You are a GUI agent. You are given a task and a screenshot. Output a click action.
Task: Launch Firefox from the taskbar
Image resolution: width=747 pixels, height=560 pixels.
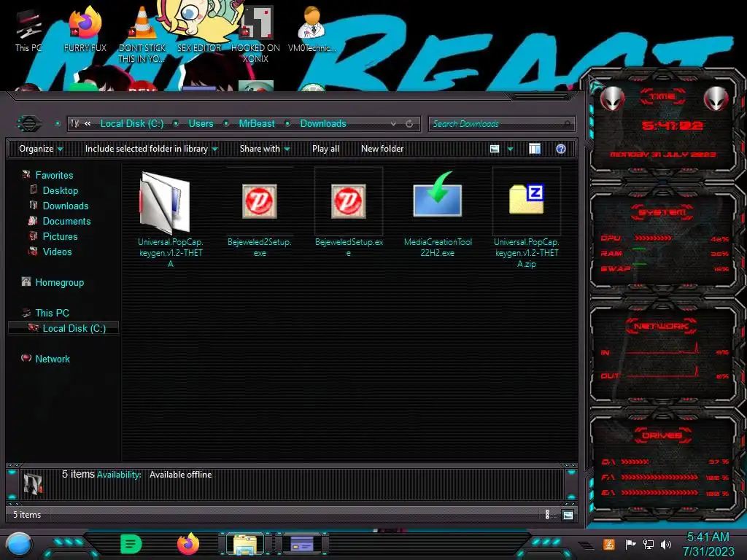click(x=188, y=544)
